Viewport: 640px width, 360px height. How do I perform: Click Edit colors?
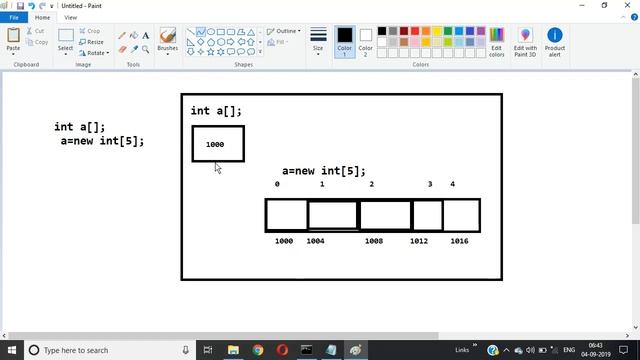tap(496, 42)
